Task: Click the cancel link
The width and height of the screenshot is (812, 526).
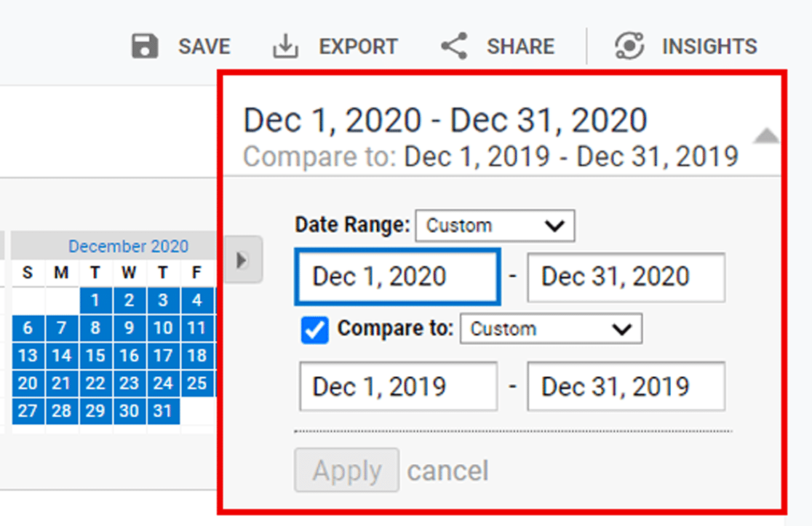Action: point(447,471)
